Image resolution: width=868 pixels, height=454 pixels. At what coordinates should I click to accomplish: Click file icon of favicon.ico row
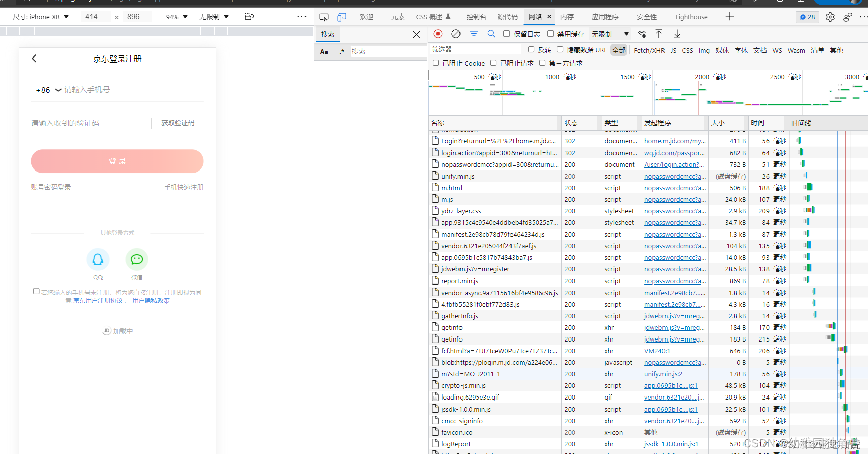click(x=435, y=432)
